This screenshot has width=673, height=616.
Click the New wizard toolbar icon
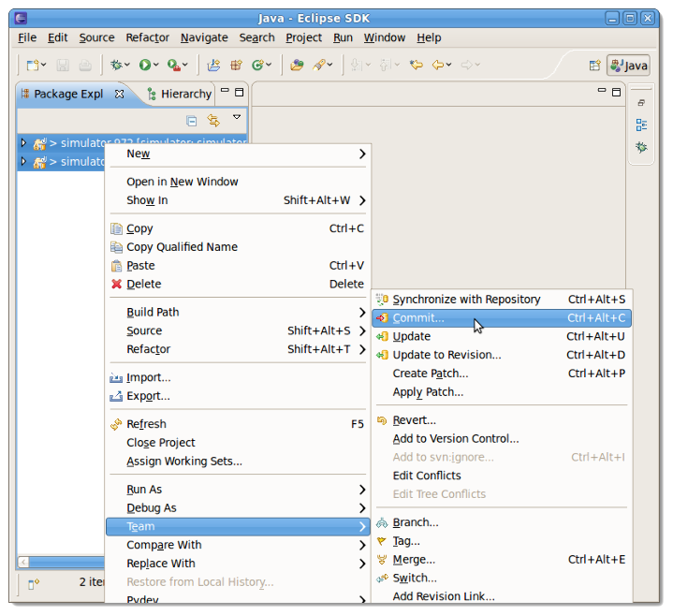tap(33, 66)
